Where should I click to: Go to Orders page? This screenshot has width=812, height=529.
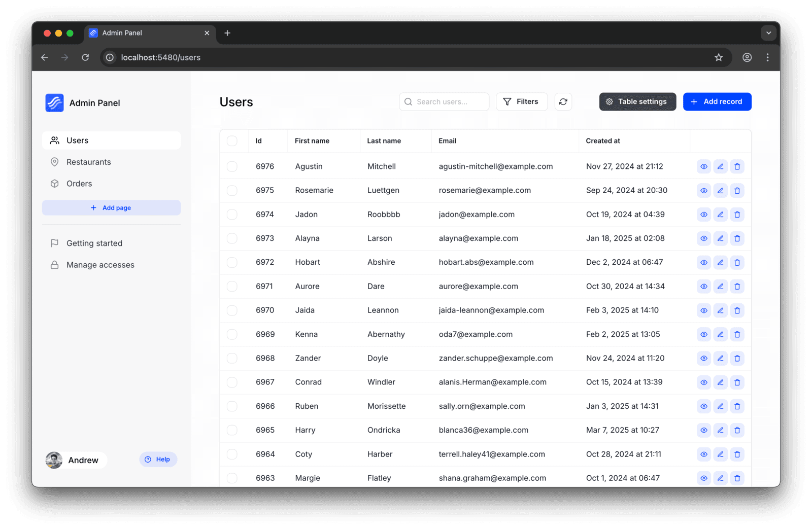click(x=111, y=184)
